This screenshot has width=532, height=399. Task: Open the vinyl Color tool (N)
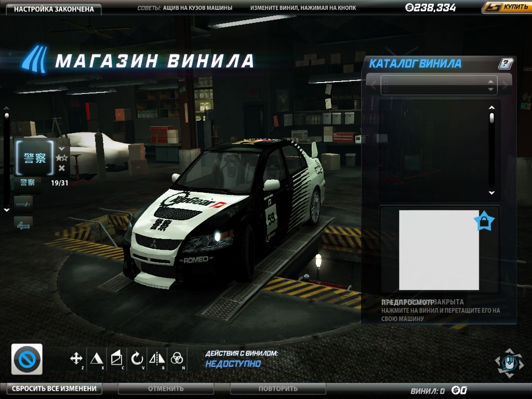coord(177,358)
